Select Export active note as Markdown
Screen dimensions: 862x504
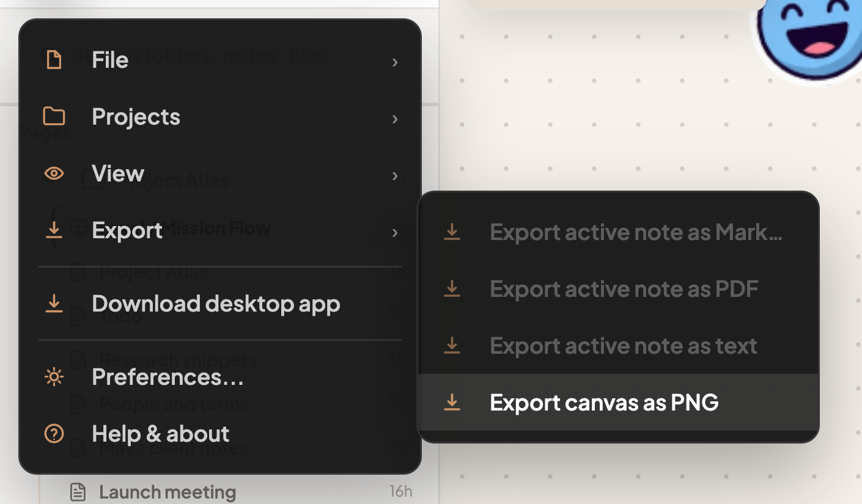click(618, 232)
